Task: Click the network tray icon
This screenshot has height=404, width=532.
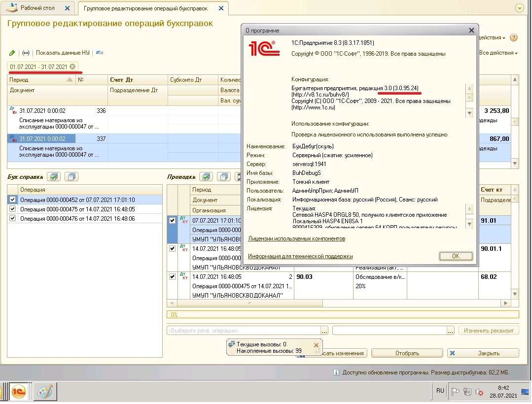Action: tap(467, 392)
